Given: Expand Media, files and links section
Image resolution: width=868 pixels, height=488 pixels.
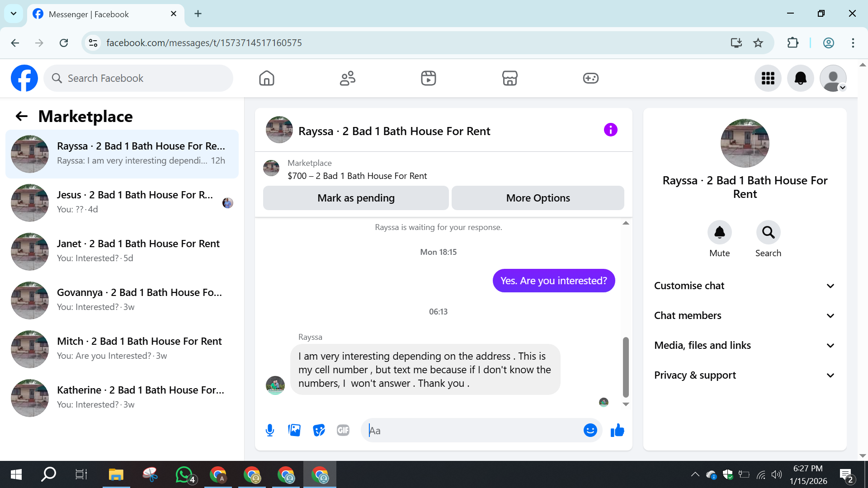Looking at the screenshot, I should (x=745, y=345).
